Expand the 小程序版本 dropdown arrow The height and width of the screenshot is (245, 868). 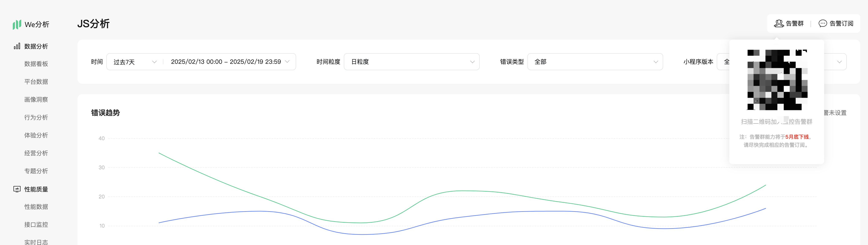coord(839,62)
